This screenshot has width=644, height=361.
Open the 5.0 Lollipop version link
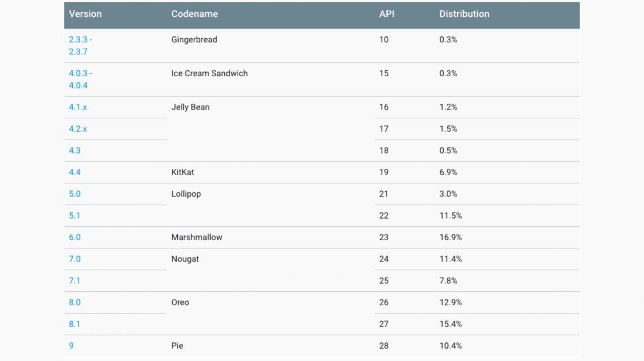coord(75,194)
